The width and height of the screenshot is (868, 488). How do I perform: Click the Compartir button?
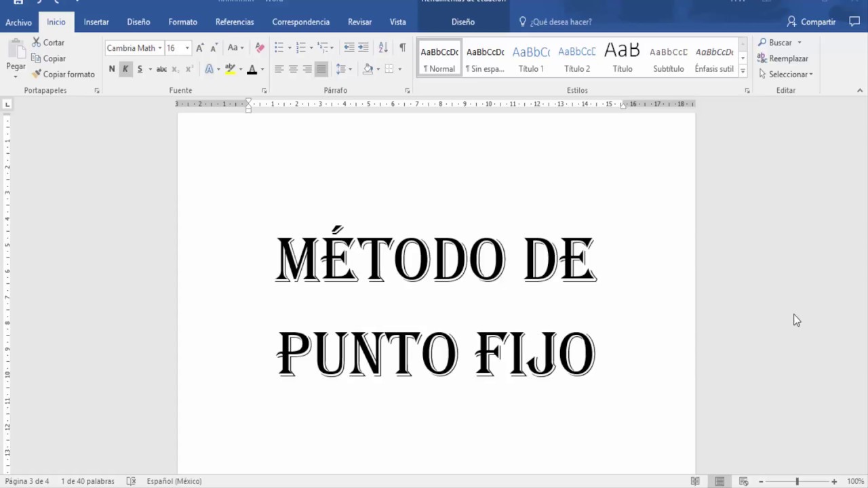(x=811, y=22)
